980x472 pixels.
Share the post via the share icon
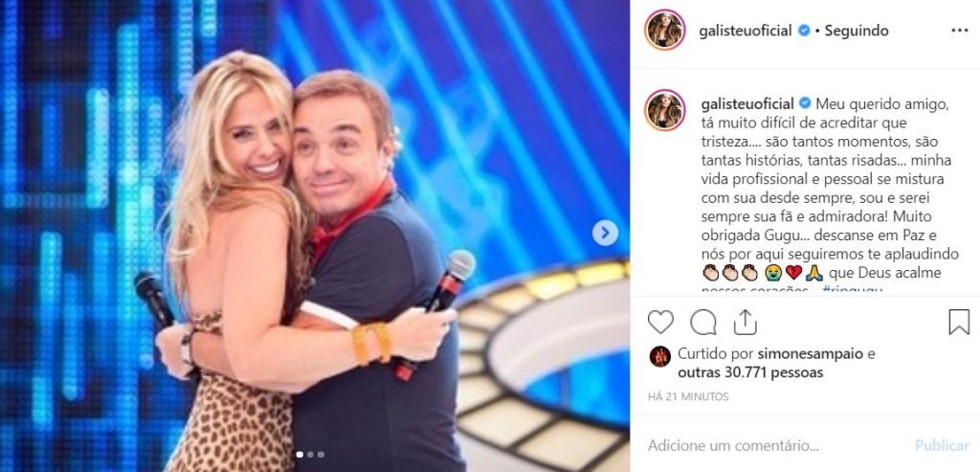[x=745, y=322]
